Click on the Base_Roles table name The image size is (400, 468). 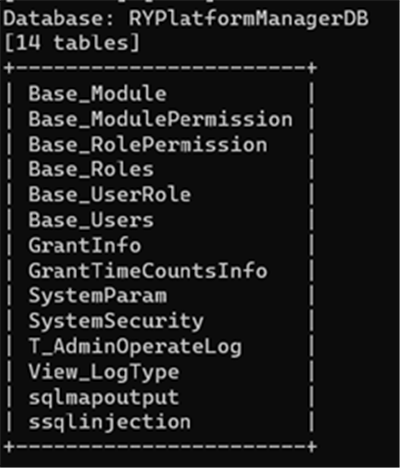coord(91,169)
